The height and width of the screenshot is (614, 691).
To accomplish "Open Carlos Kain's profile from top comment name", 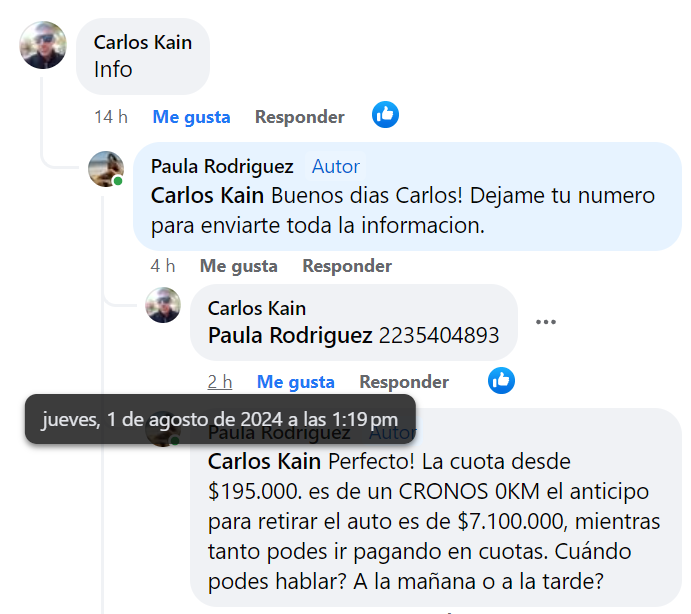I will click(143, 42).
